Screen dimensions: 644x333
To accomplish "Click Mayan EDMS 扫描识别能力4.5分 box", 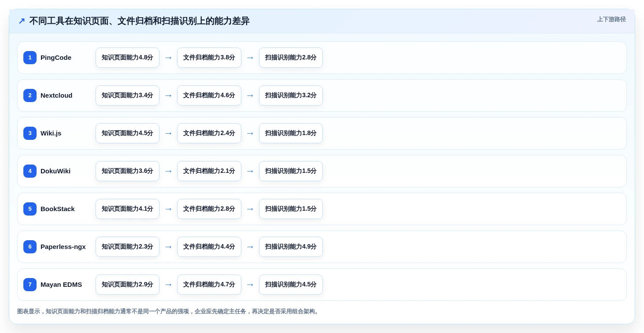I will pos(291,285).
